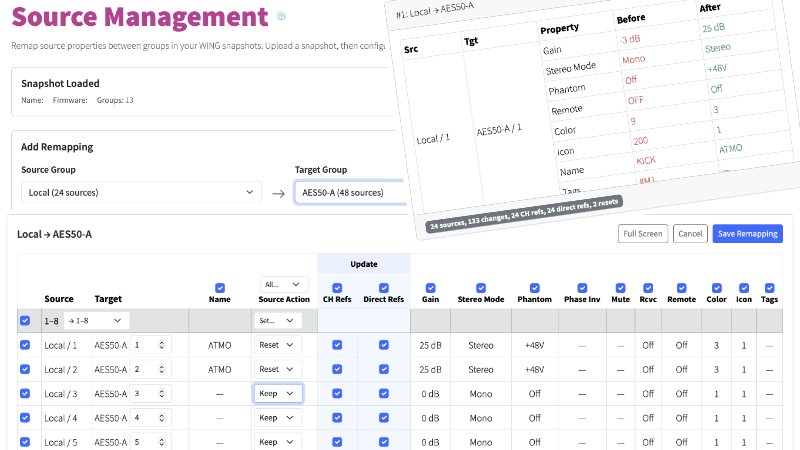Toggle the Rcvc column checkbox
Viewport: 800px width, 450px height.
point(648,288)
